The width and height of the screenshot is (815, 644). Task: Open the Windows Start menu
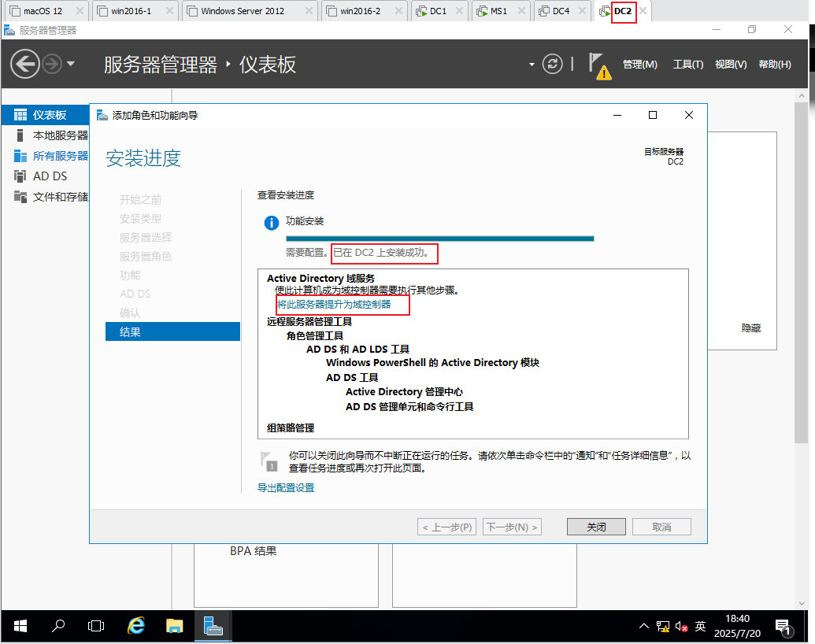click(20, 627)
